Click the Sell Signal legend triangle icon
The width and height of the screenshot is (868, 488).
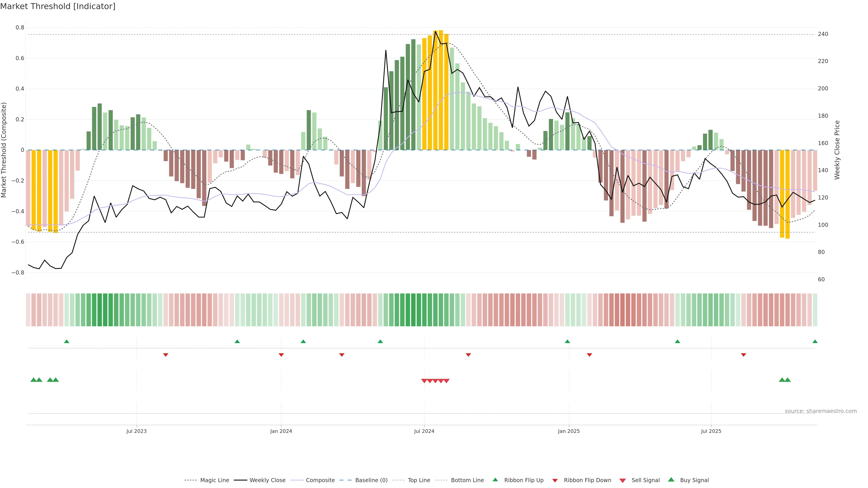tap(623, 481)
